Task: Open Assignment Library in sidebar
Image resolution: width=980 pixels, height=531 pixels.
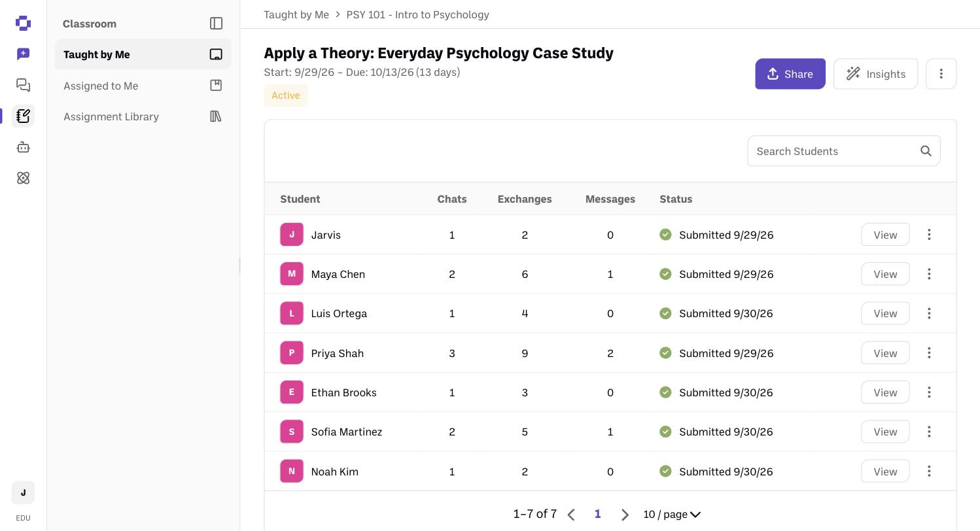Action: coord(143,116)
